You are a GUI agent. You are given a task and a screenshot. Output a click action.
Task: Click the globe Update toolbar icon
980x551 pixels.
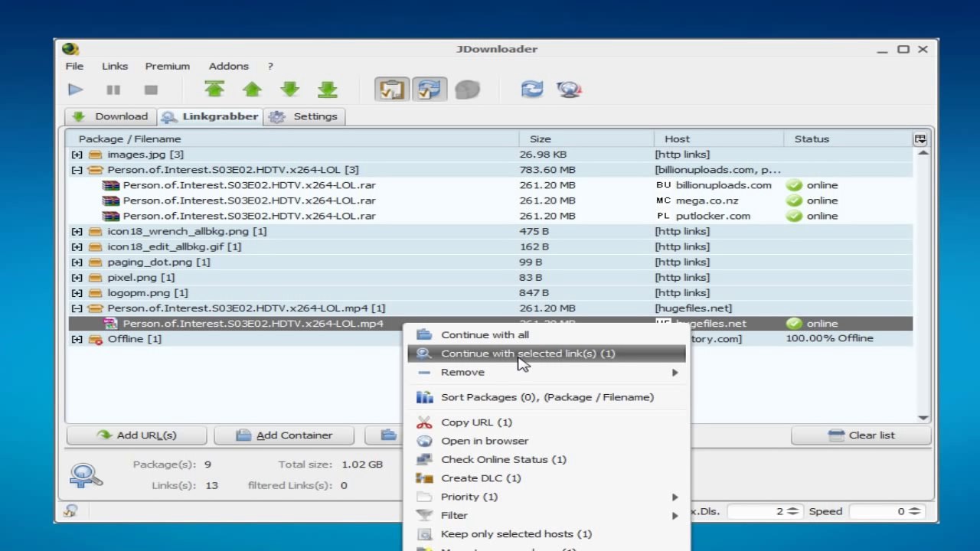[x=570, y=90]
